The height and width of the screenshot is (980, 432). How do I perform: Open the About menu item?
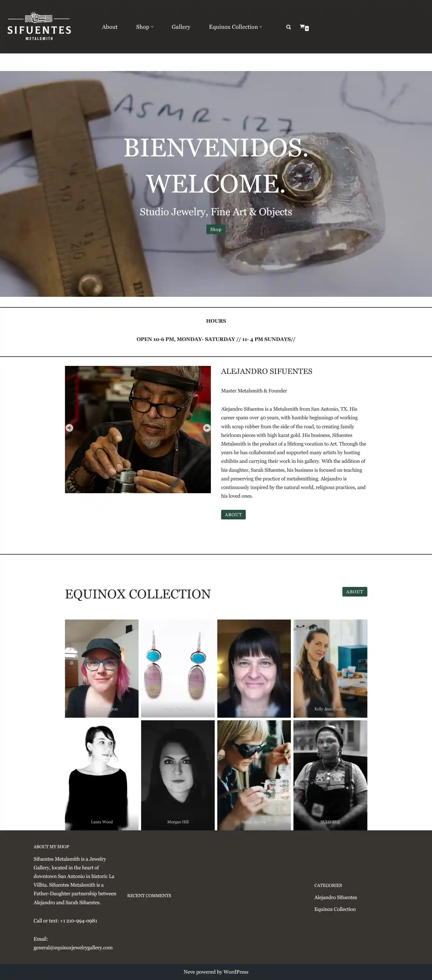click(x=110, y=27)
